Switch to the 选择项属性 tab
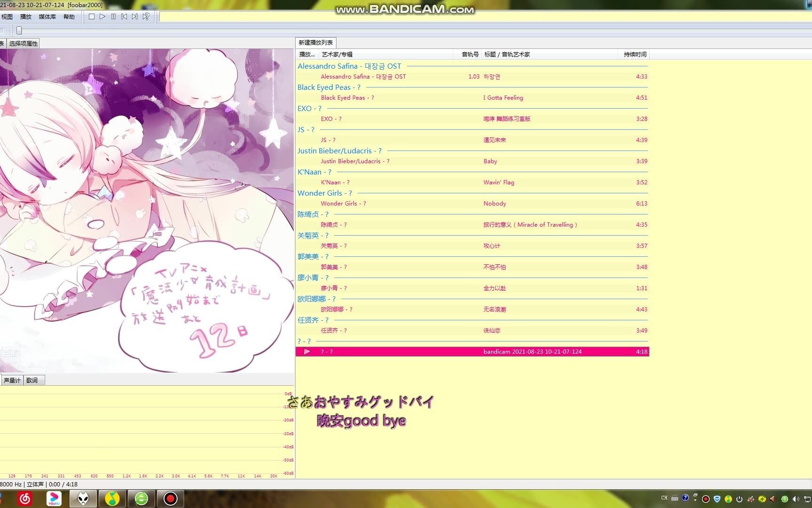 tap(23, 43)
